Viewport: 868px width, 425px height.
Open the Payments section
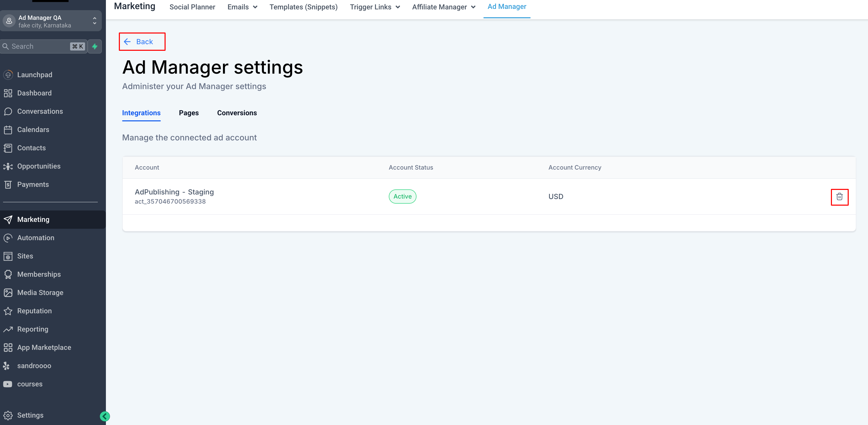[x=33, y=184]
